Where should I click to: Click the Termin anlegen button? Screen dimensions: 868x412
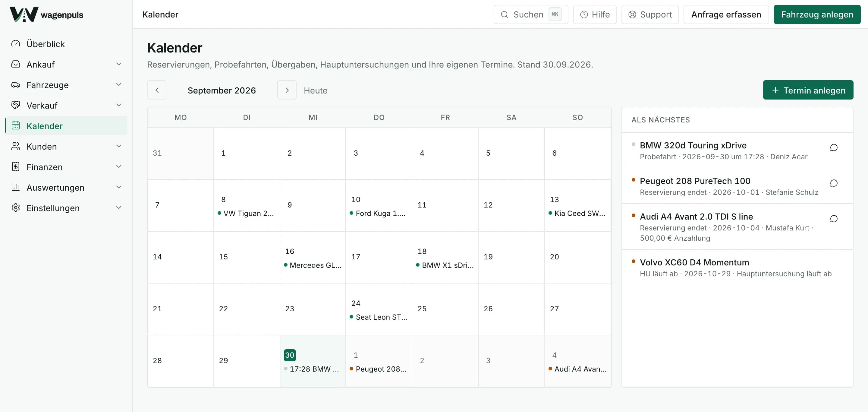coord(808,90)
